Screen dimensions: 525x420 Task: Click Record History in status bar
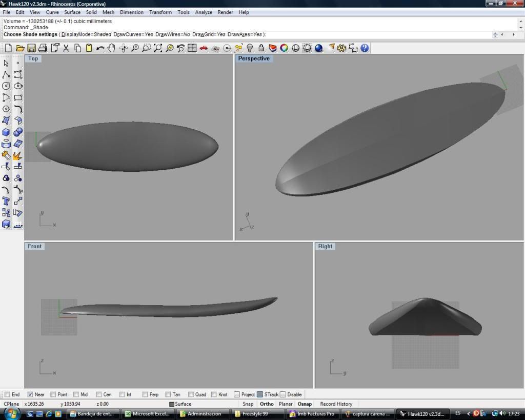[x=336, y=404]
